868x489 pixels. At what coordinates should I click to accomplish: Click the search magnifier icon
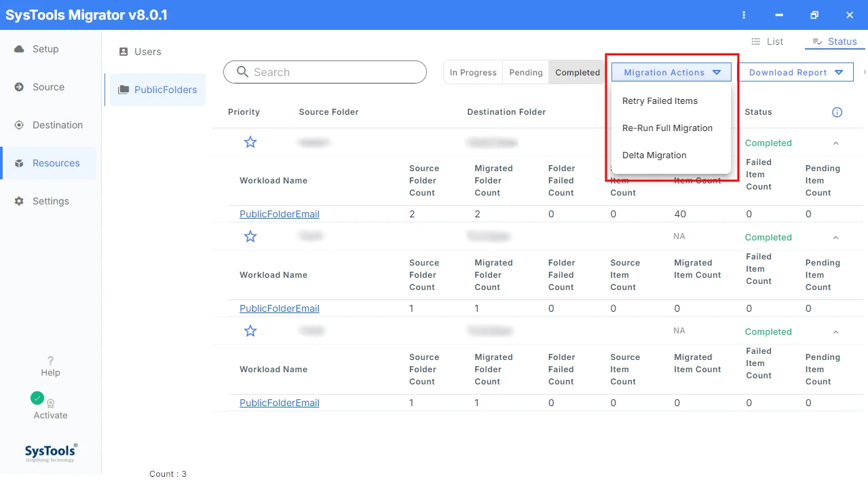[x=242, y=72]
